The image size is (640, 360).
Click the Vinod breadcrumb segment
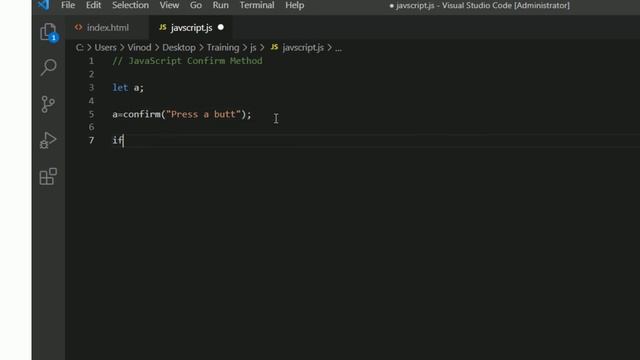point(139,48)
